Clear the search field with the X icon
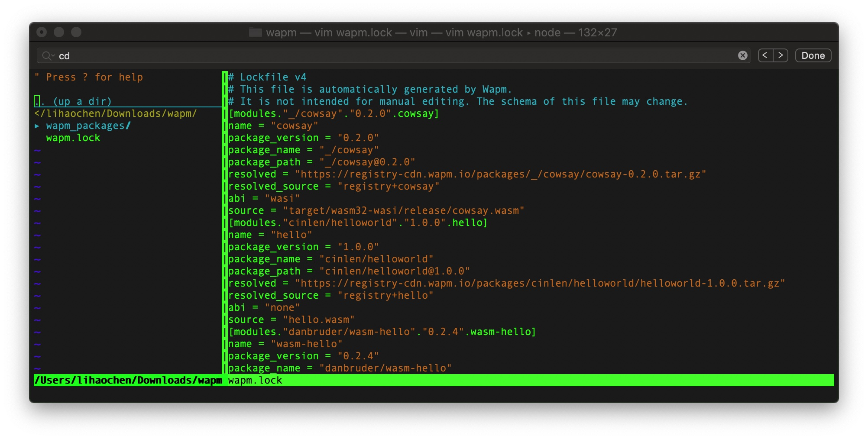 tap(742, 55)
